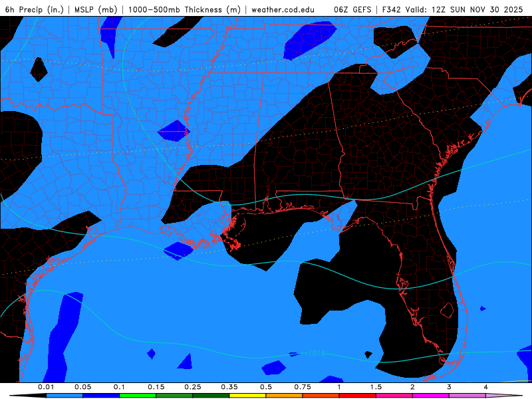
Task: Select the dark orange 0.75–1 legend swatch
Action: point(321,396)
